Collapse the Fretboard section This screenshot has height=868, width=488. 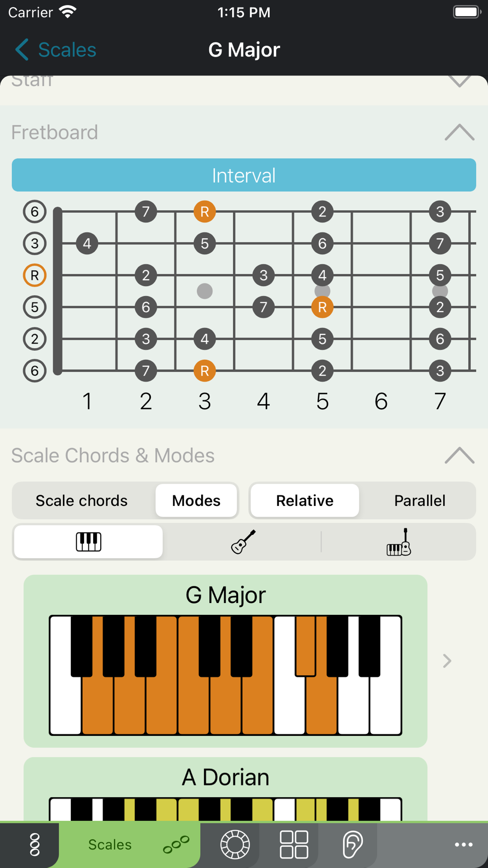(x=460, y=132)
